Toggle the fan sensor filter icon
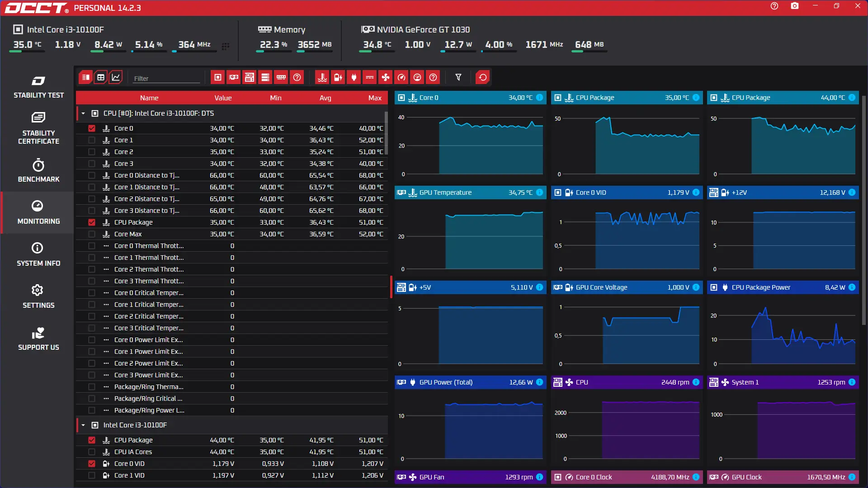 pyautogui.click(x=385, y=77)
